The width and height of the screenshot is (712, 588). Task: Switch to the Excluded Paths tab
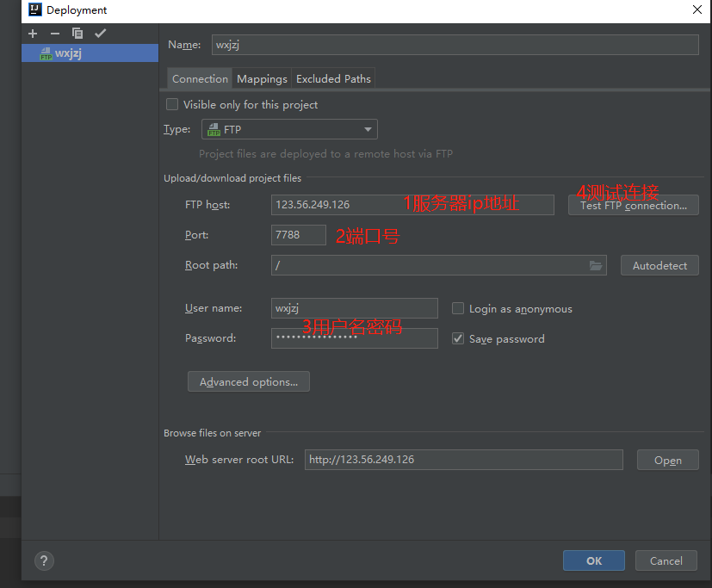[x=333, y=78]
